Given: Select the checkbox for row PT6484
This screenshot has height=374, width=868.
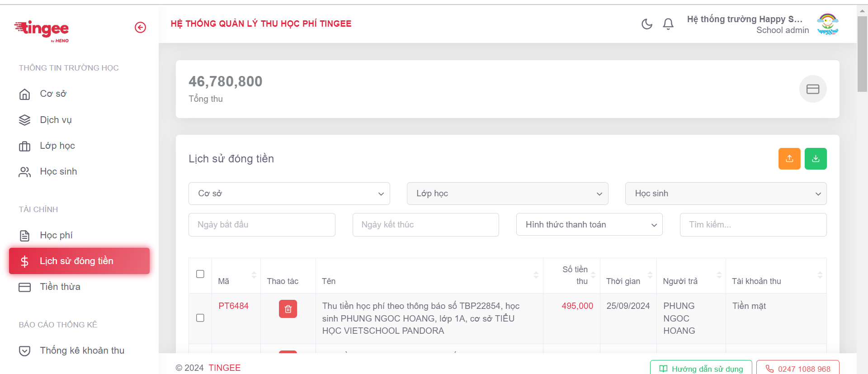Looking at the screenshot, I should (200, 318).
